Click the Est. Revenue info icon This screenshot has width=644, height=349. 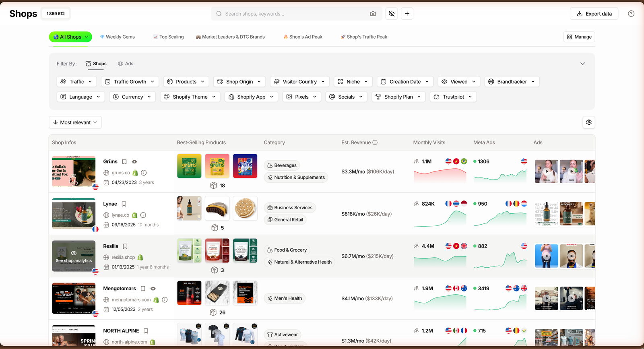tap(375, 142)
